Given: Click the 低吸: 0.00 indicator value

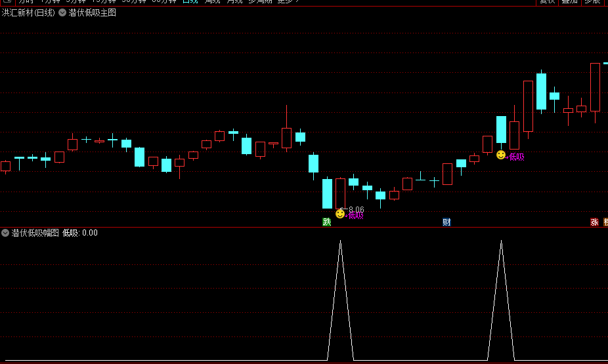Looking at the screenshot, I should (80, 233).
